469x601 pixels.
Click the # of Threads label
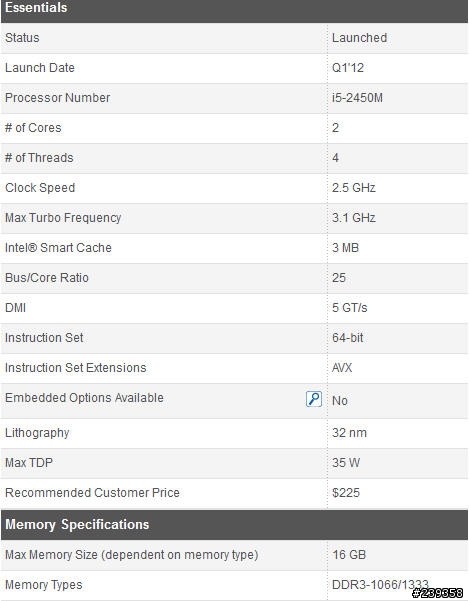coord(39,158)
